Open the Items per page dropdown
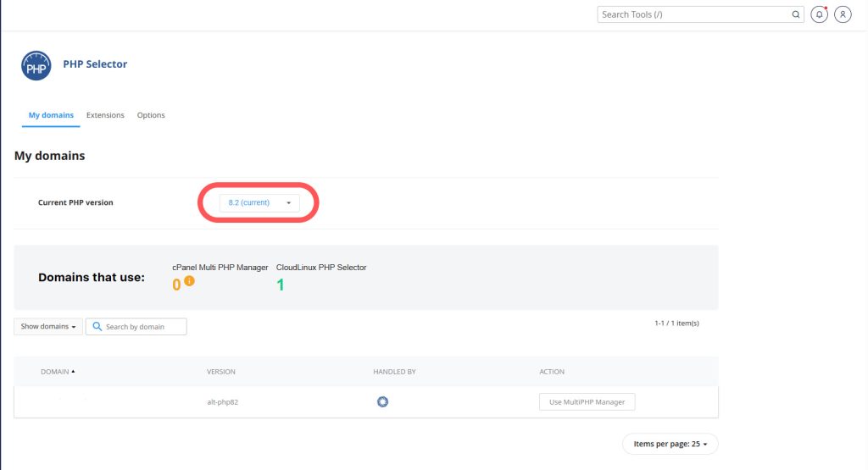Image resolution: width=868 pixels, height=470 pixels. [x=670, y=444]
